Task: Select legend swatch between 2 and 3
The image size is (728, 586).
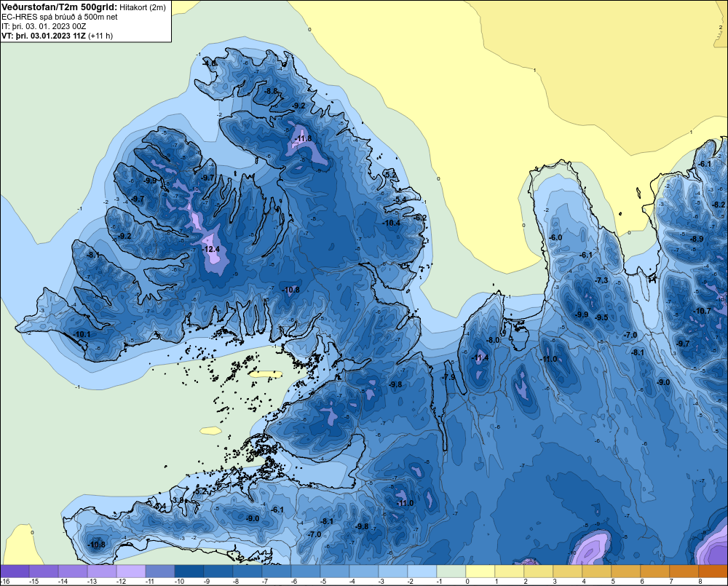Action: 539,571
